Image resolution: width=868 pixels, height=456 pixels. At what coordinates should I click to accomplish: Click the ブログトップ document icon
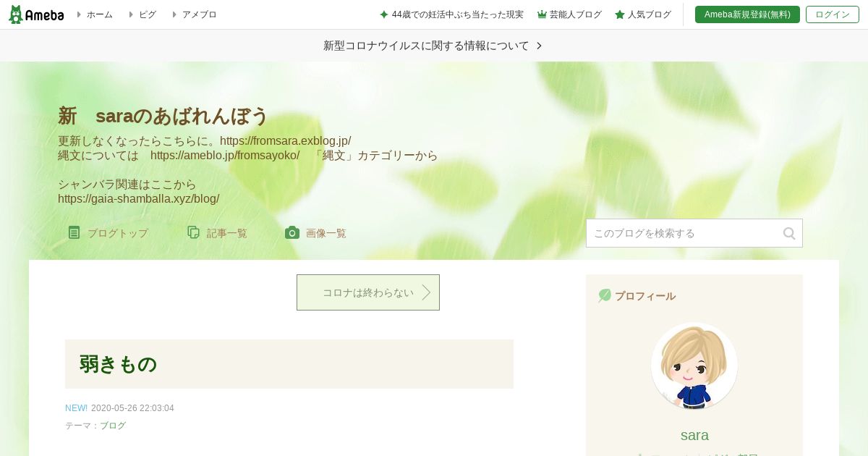(x=74, y=232)
